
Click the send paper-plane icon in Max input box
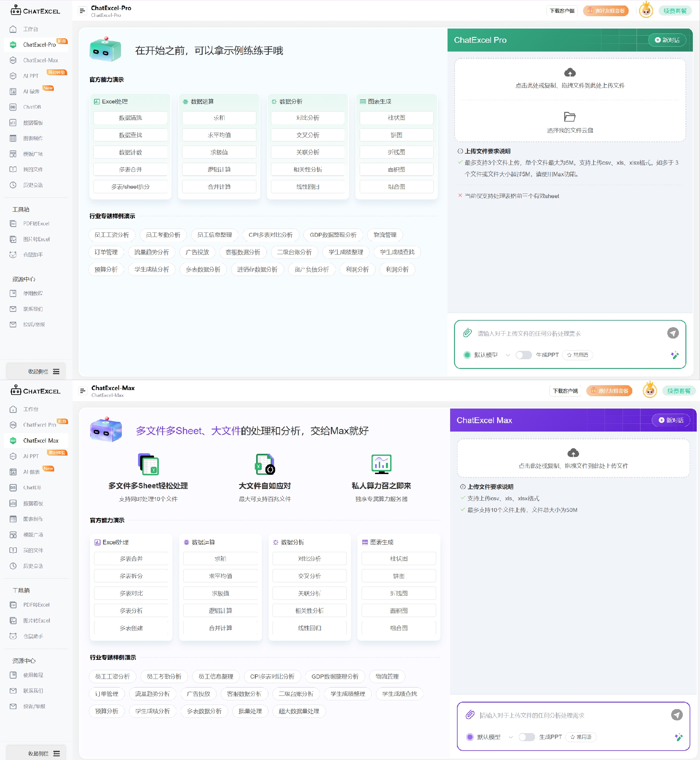[x=677, y=715]
